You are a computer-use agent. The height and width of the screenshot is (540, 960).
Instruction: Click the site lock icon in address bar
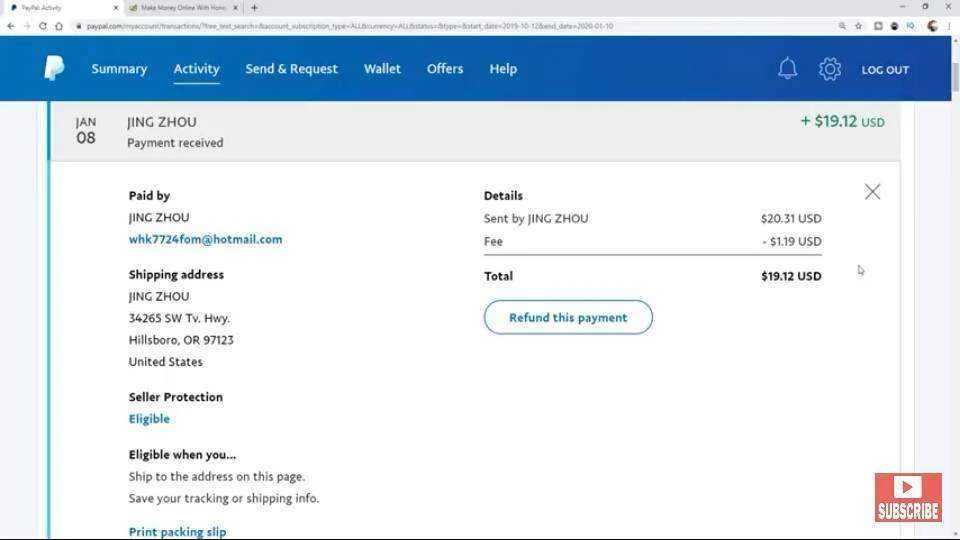coord(79,26)
